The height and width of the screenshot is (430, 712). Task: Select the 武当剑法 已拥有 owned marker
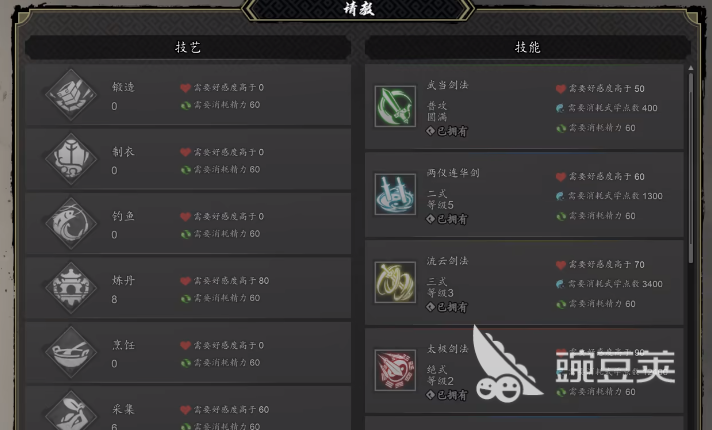(447, 131)
